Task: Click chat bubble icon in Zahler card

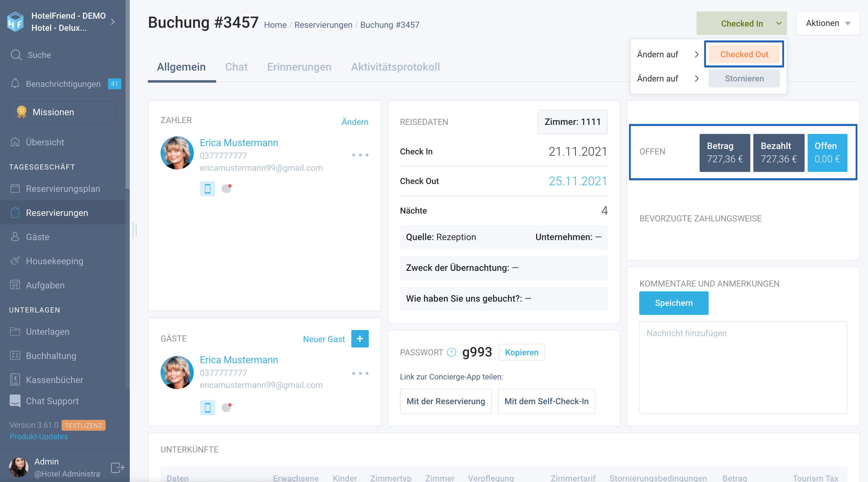Action: tap(226, 188)
